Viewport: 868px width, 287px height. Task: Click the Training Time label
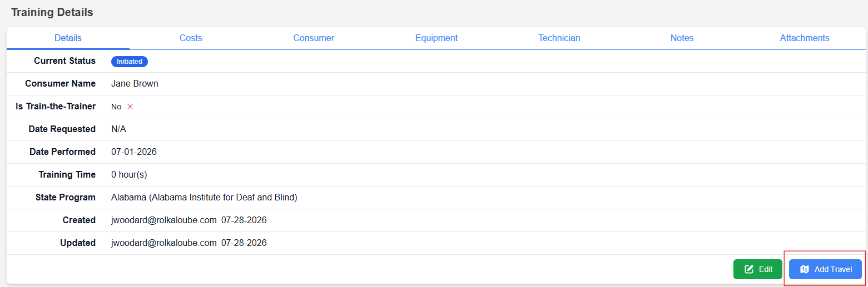pyautogui.click(x=67, y=175)
